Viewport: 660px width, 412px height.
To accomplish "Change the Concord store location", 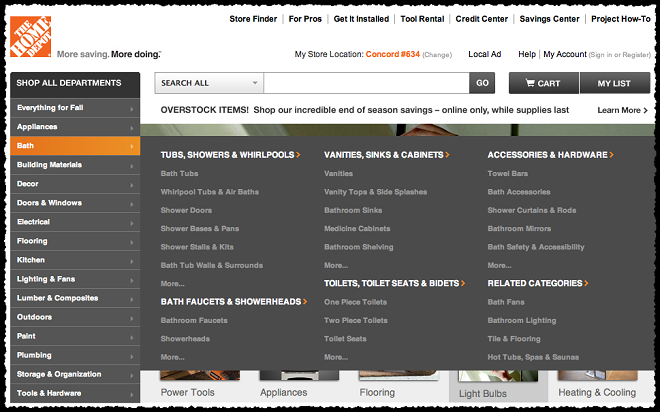I will point(437,55).
